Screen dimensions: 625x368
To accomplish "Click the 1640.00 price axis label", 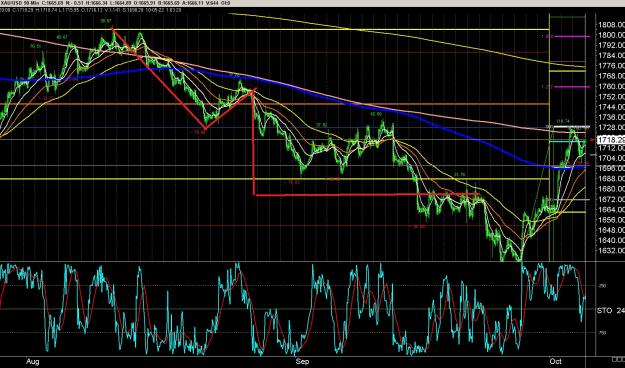I will (x=611, y=240).
